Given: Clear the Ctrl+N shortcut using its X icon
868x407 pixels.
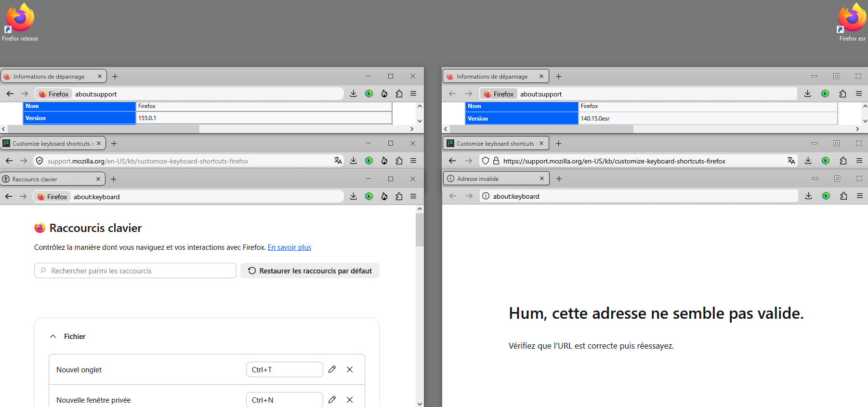Looking at the screenshot, I should coord(350,400).
